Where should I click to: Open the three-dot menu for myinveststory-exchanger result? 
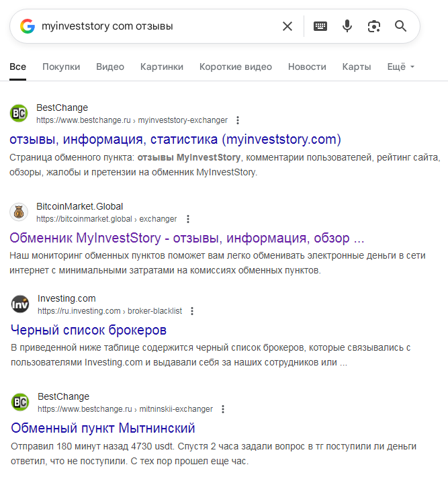tap(237, 120)
